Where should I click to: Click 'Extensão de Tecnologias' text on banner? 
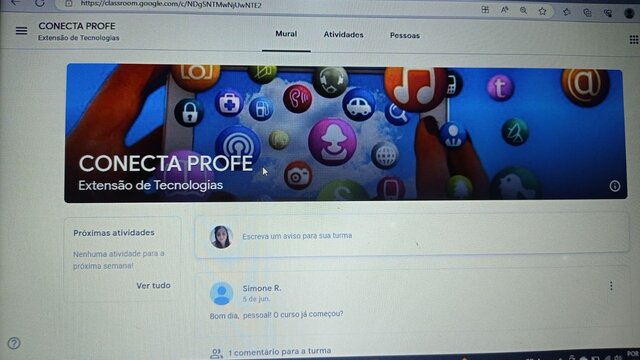(x=150, y=185)
